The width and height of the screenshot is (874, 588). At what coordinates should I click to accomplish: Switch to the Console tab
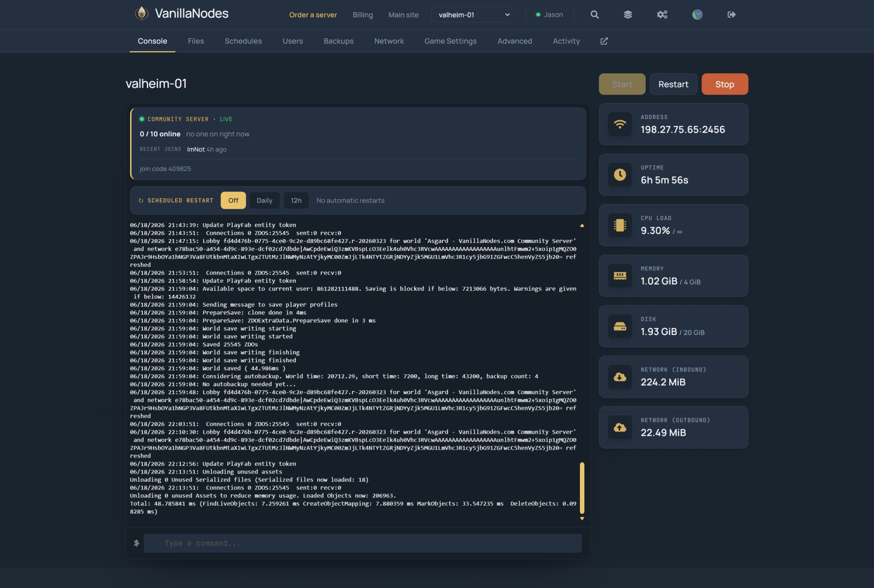152,41
